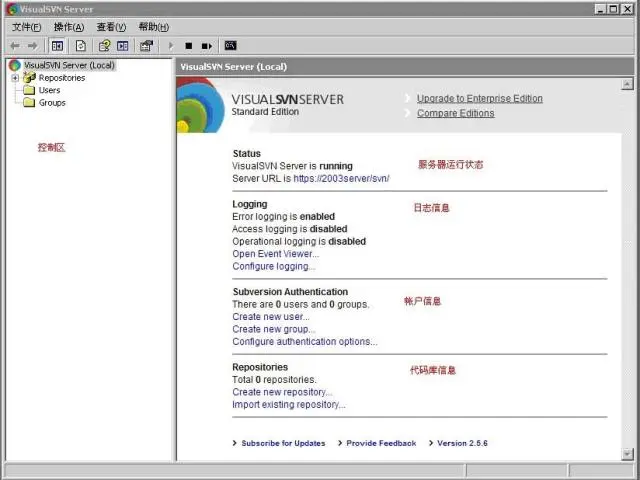Open the Help toolbar icon
640x480 pixels.
point(104,46)
